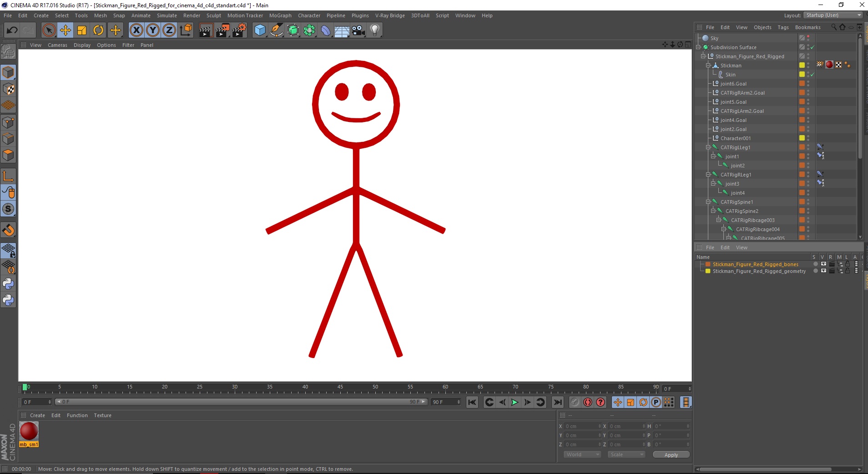Open Object Manager Tags menu
This screenshot has width=868, height=474.
(x=783, y=27)
